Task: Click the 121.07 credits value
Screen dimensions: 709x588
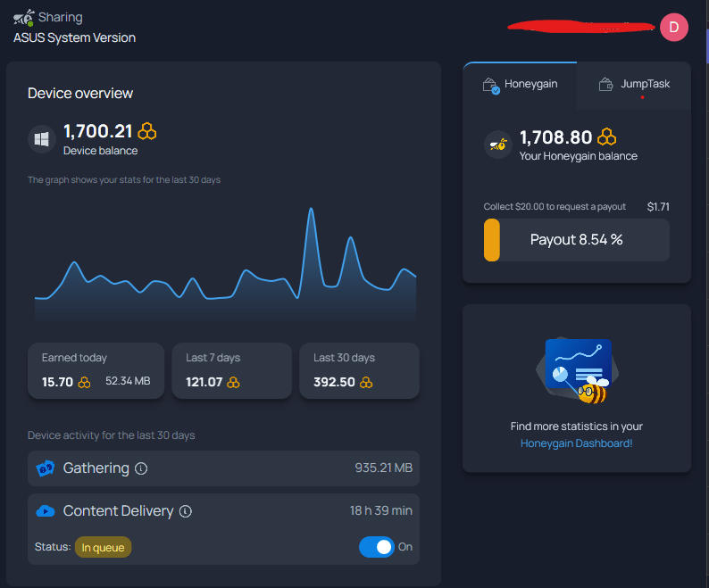Action: (204, 383)
